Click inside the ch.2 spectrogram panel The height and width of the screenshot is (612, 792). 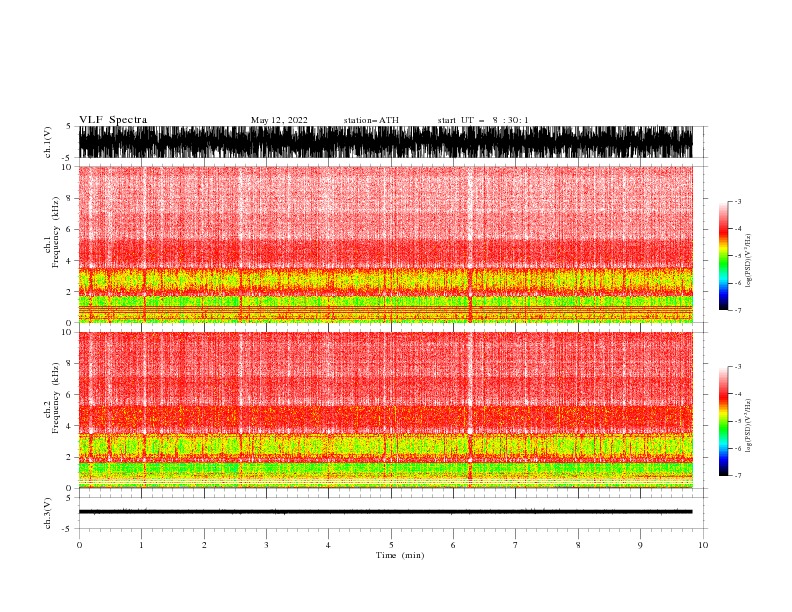coord(385,410)
